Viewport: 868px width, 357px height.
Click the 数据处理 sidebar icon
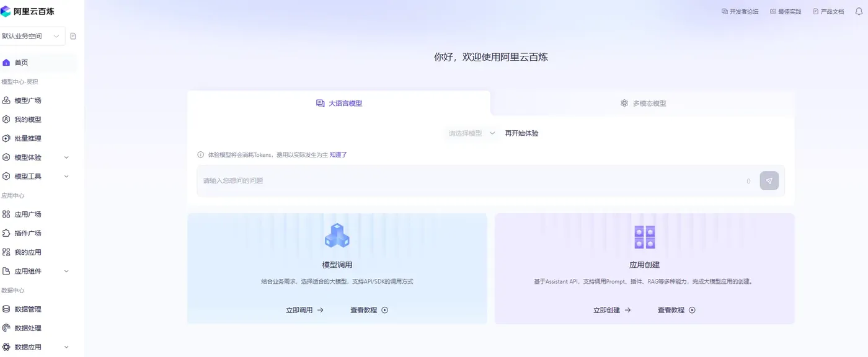pyautogui.click(x=6, y=328)
